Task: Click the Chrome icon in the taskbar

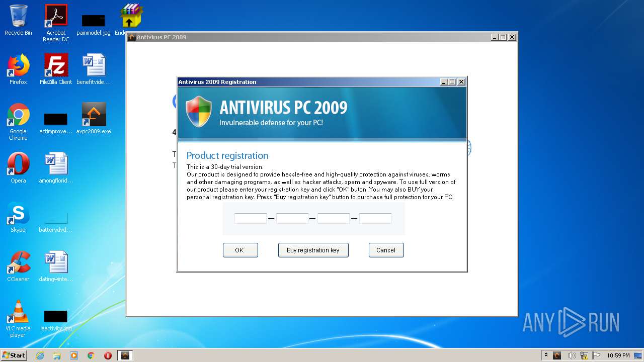Action: point(91,355)
